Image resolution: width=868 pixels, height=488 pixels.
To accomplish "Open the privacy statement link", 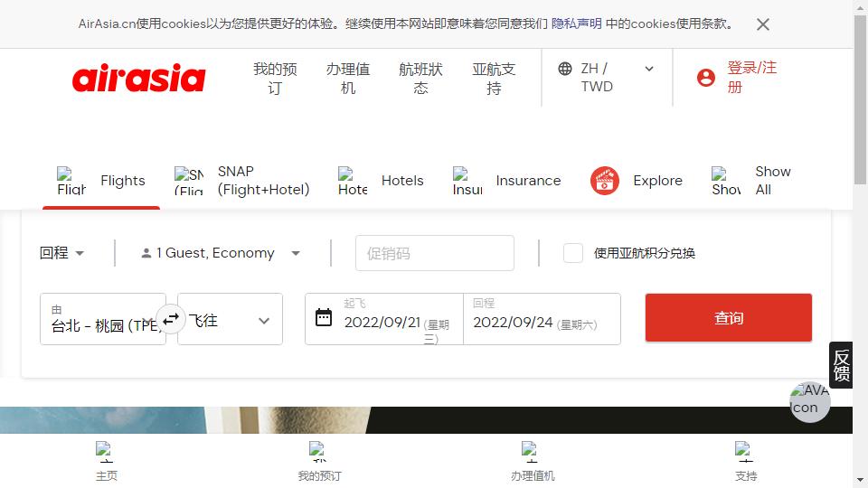I will pyautogui.click(x=576, y=23).
